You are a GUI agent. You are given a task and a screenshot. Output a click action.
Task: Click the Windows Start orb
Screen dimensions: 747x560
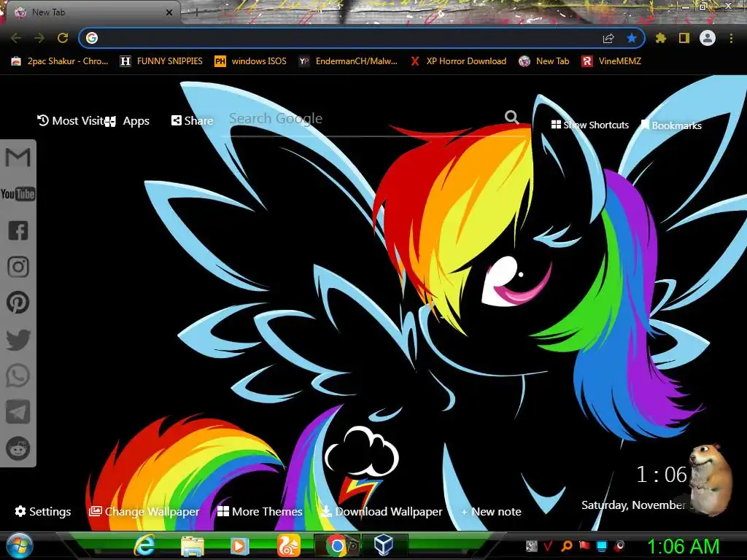20,545
